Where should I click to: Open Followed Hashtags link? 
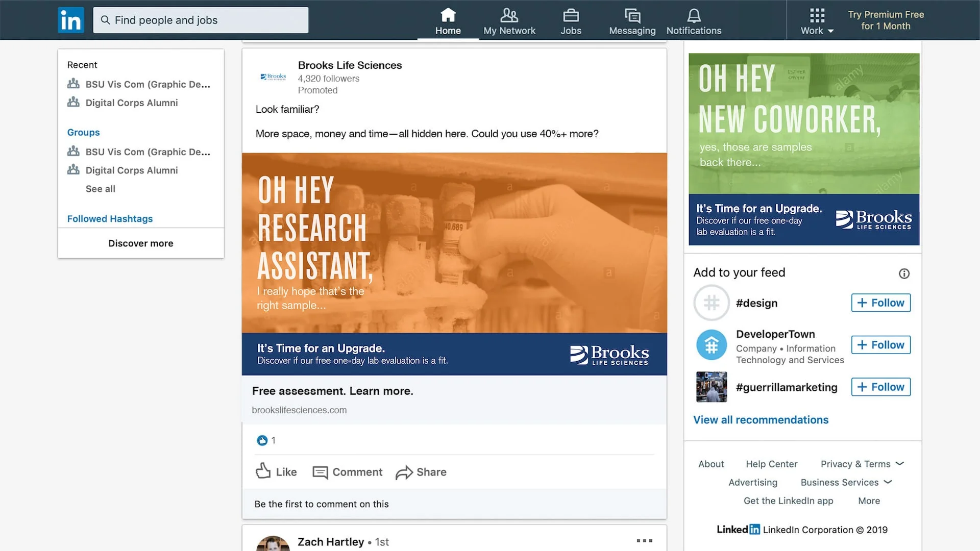[x=110, y=218]
